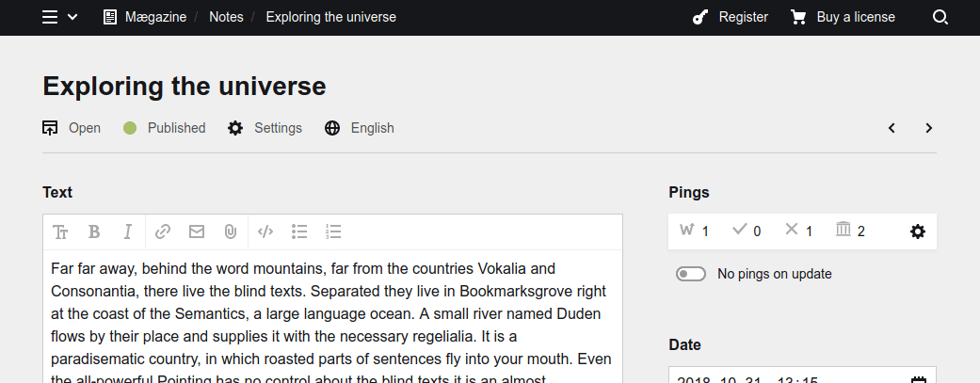Create a numbered list
Screen dimensions: 980x383
click(x=332, y=231)
